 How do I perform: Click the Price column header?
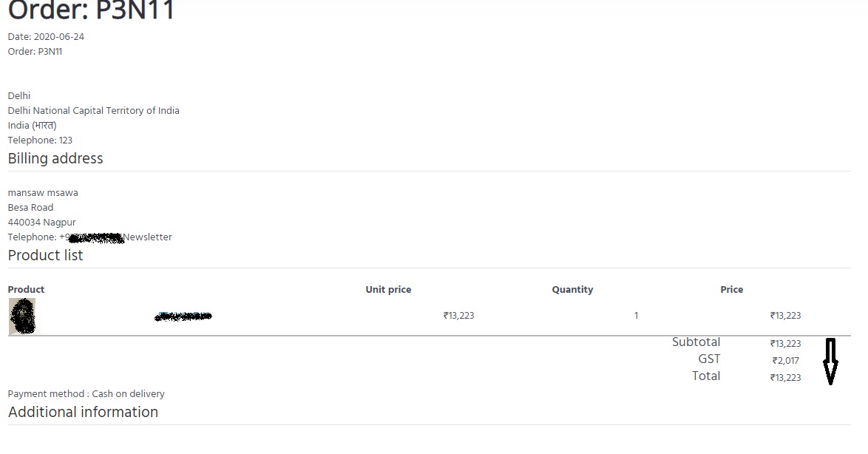pos(731,289)
